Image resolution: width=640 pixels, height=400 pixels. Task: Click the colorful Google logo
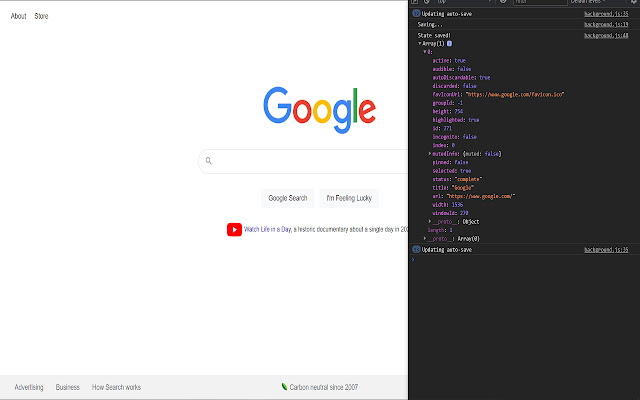[x=320, y=110]
